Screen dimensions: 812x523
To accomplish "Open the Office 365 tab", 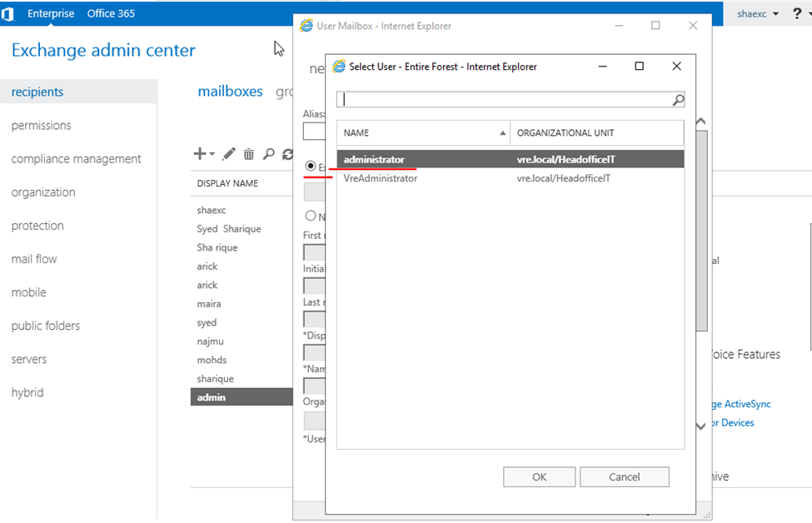I will pos(111,13).
